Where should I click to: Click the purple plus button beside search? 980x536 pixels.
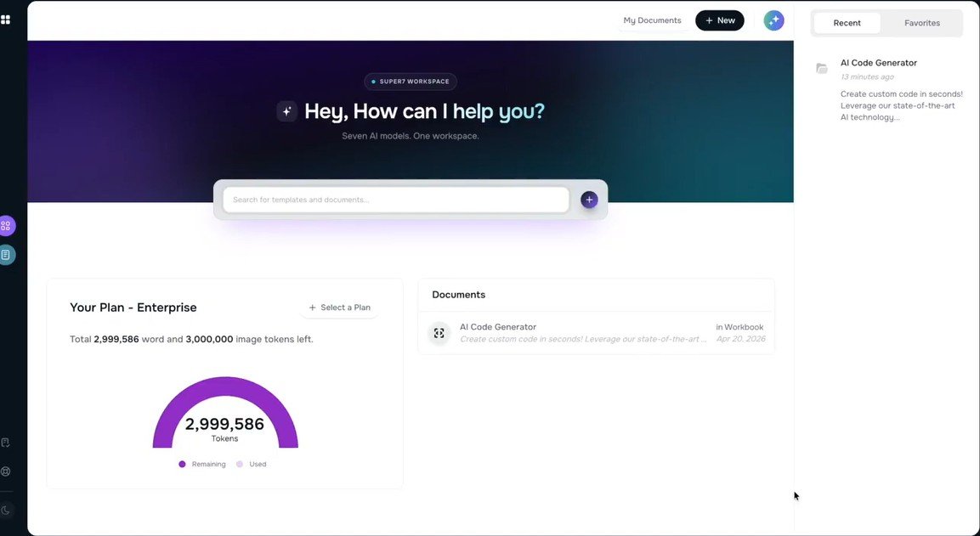[x=589, y=200]
